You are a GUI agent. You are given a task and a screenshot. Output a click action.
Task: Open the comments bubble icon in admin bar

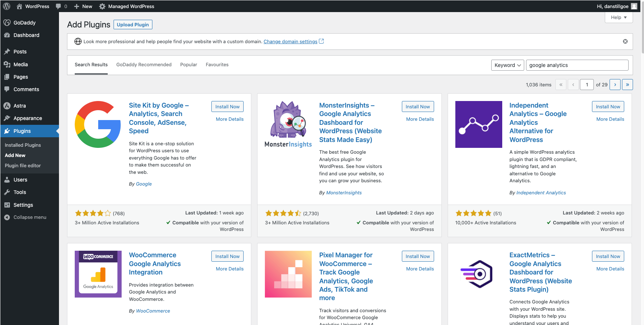(58, 6)
